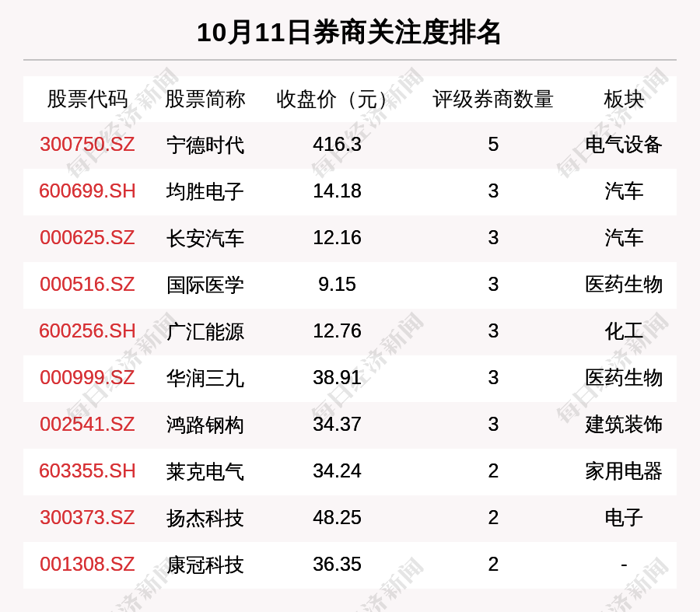Select sector 医药生物 in 国际医学 row
The height and width of the screenshot is (612, 700).
click(x=624, y=285)
